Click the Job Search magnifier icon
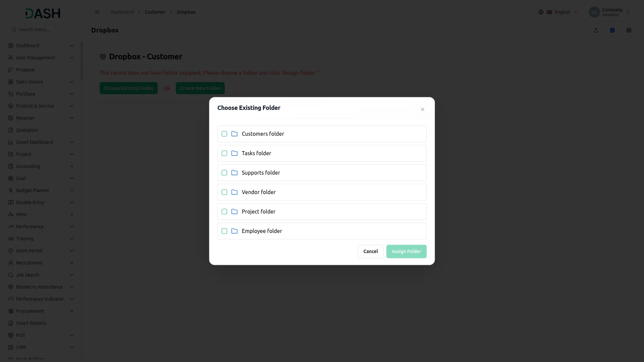 pos(11,275)
